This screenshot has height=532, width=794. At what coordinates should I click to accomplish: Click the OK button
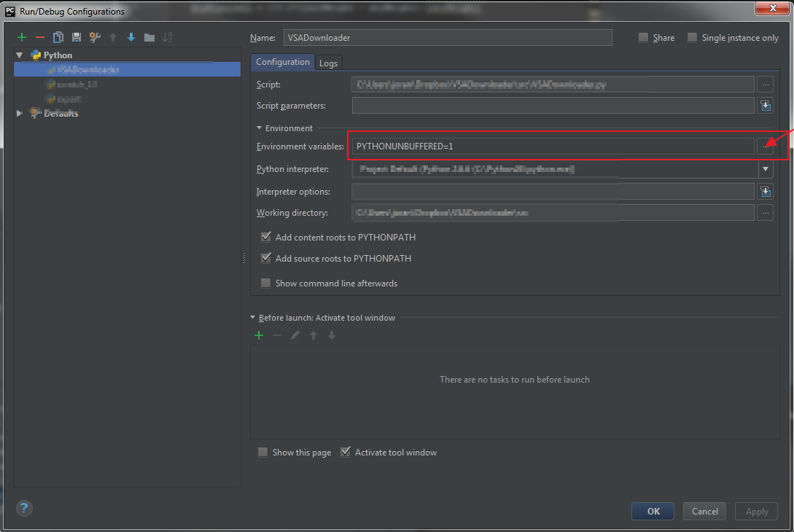(652, 511)
